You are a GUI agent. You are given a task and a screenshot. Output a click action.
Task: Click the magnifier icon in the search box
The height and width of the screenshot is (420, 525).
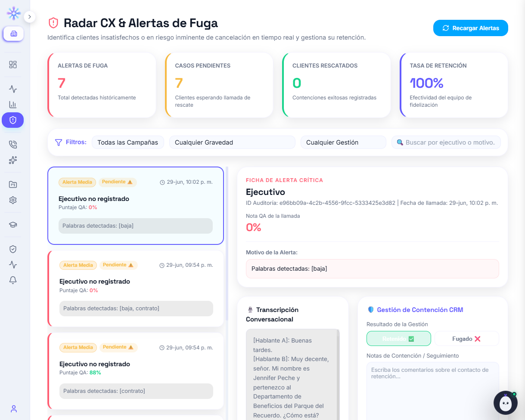(x=400, y=142)
